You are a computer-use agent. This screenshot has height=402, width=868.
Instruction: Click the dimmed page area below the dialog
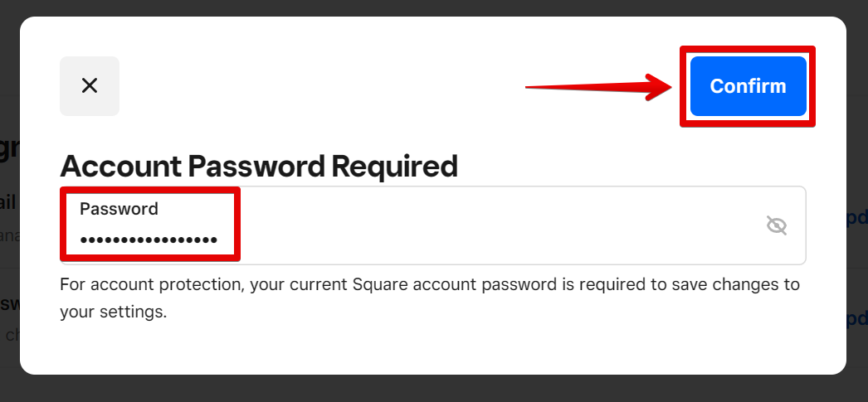click(415, 390)
